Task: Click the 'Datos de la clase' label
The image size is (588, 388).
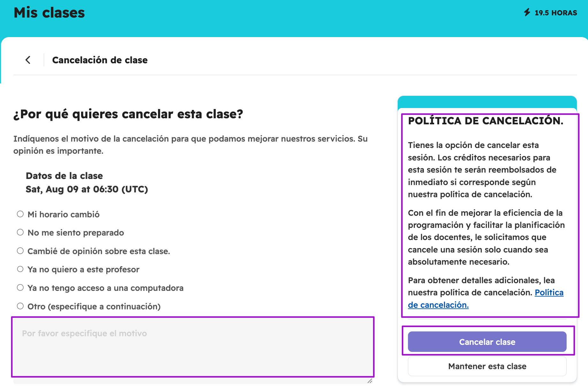Action: click(64, 176)
